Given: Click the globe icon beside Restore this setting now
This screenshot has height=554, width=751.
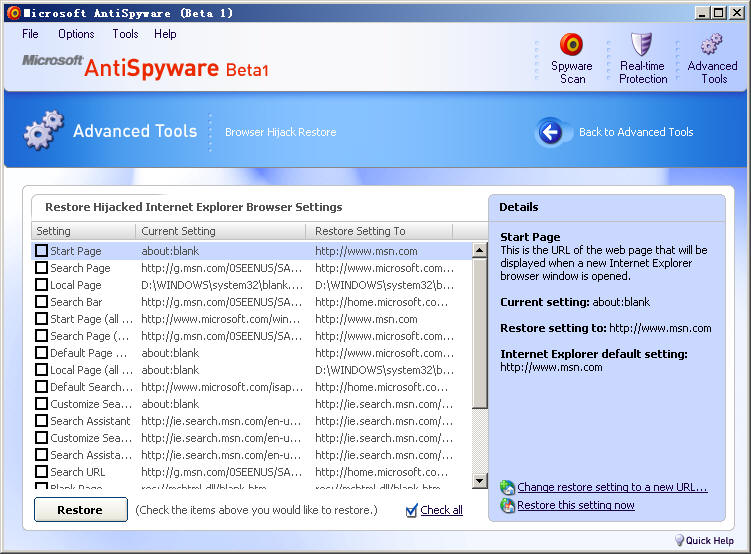Looking at the screenshot, I should (507, 505).
